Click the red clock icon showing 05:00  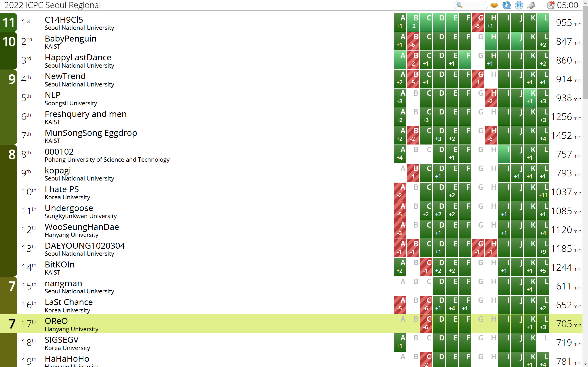(x=550, y=5)
